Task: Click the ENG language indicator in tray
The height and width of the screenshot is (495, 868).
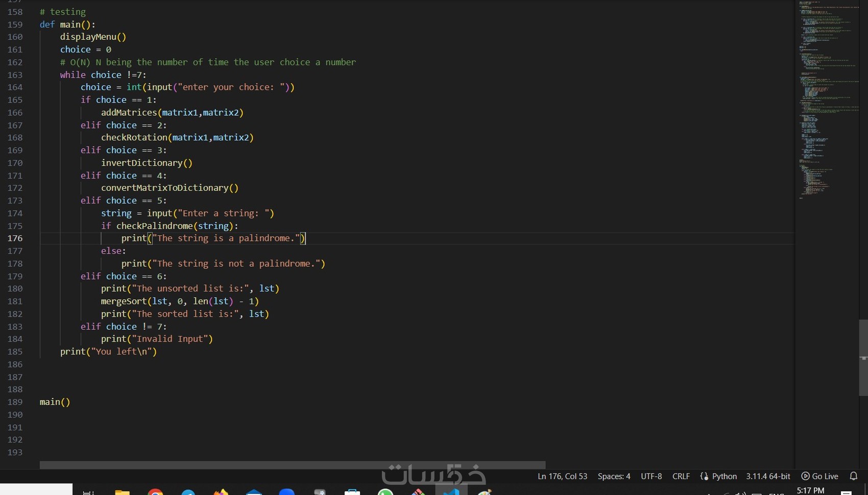Action: 777,493
